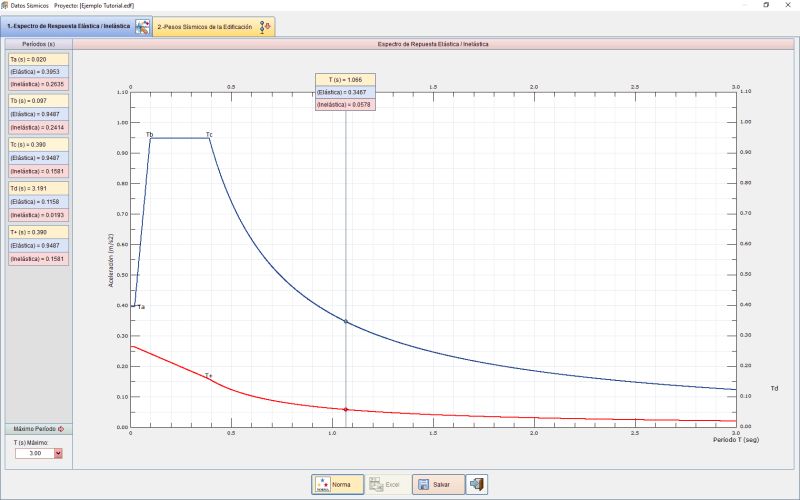This screenshot has height=500, width=800.
Task: Click Ta Inelástica value 0.2635
Action: 39,84
